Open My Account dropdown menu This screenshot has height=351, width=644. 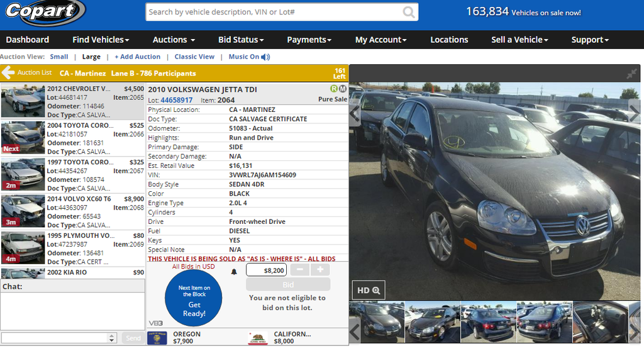tap(380, 40)
